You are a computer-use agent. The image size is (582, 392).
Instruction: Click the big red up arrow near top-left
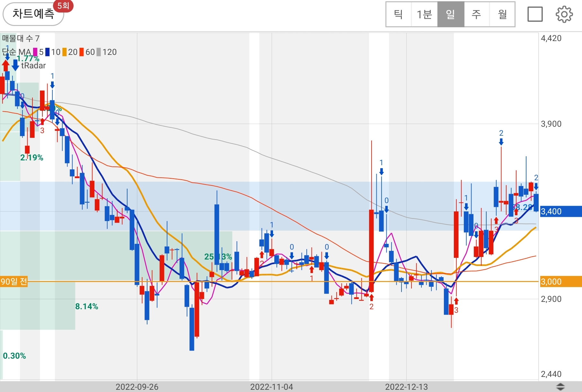pyautogui.click(x=5, y=66)
